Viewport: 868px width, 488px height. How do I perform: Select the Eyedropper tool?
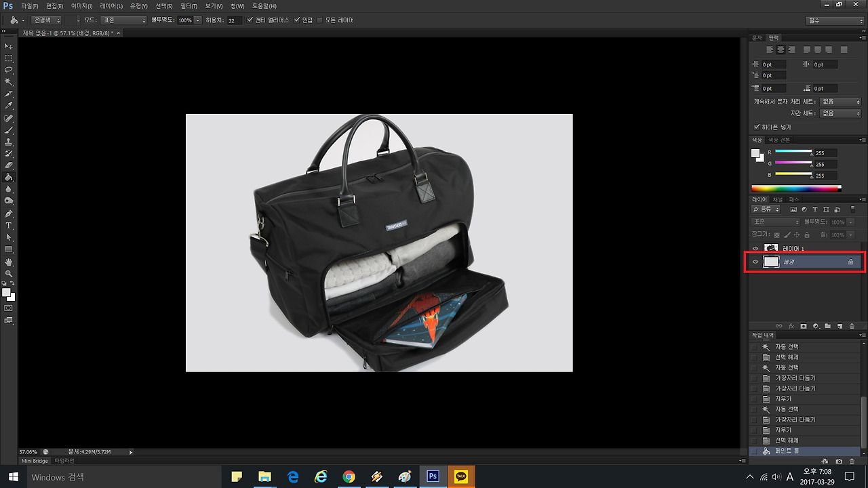point(9,106)
